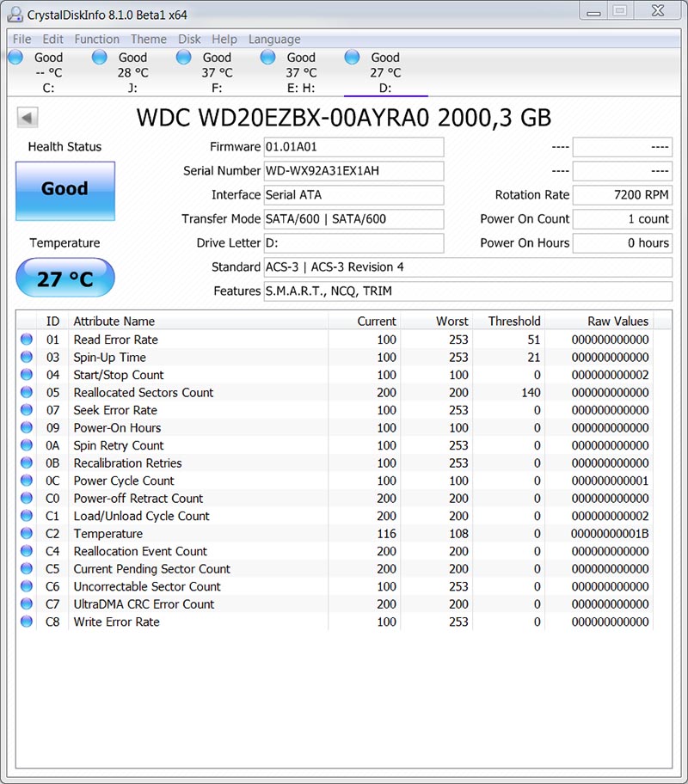The width and height of the screenshot is (688, 784).
Task: Select drive D: status tab
Action: coord(385,72)
